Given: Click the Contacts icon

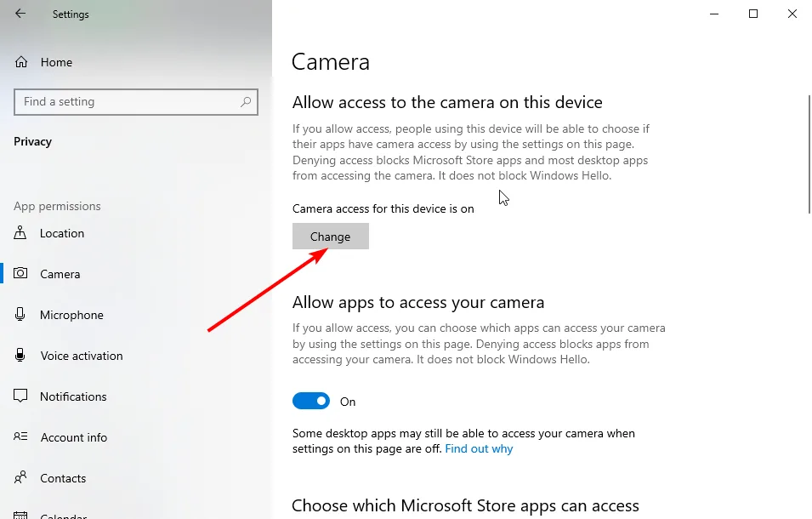Looking at the screenshot, I should pyautogui.click(x=21, y=478).
